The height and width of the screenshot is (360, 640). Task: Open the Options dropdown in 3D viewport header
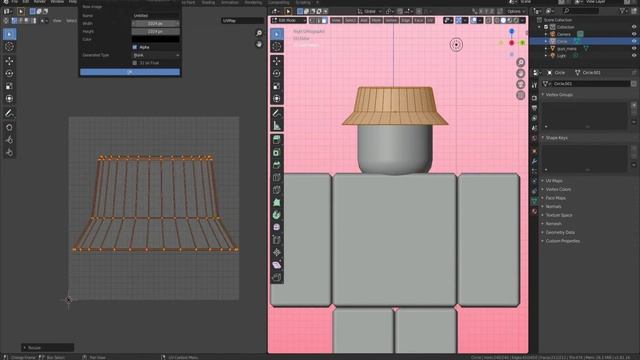[516, 11]
